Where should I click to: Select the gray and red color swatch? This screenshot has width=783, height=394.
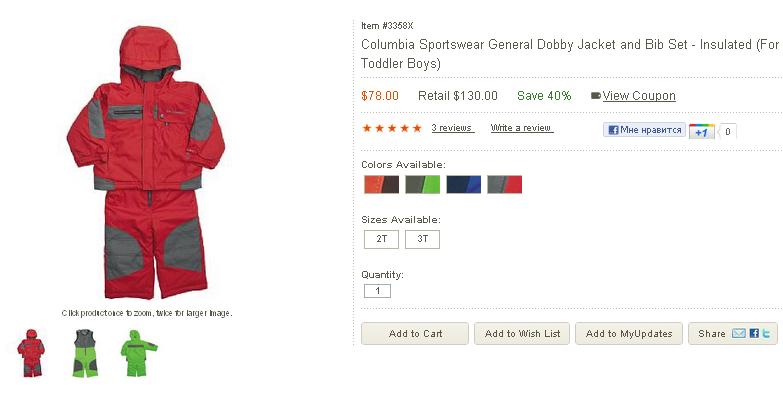[x=504, y=184]
